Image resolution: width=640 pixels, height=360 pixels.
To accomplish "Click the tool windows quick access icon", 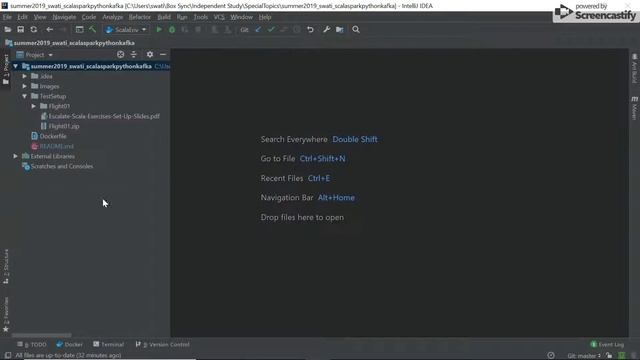I will pos(8,356).
